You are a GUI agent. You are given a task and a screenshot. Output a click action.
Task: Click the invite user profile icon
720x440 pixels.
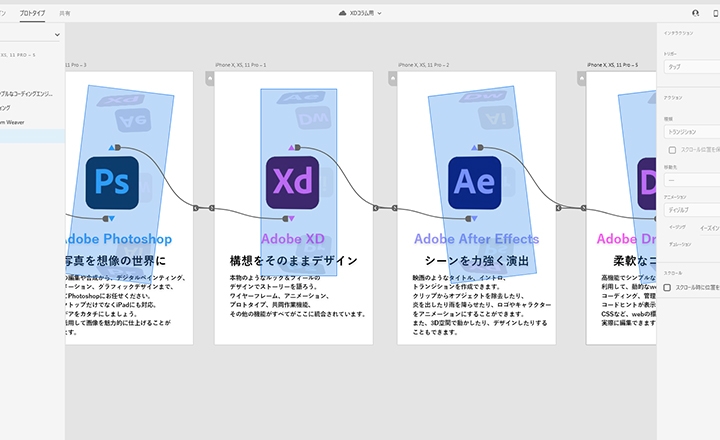tap(696, 13)
